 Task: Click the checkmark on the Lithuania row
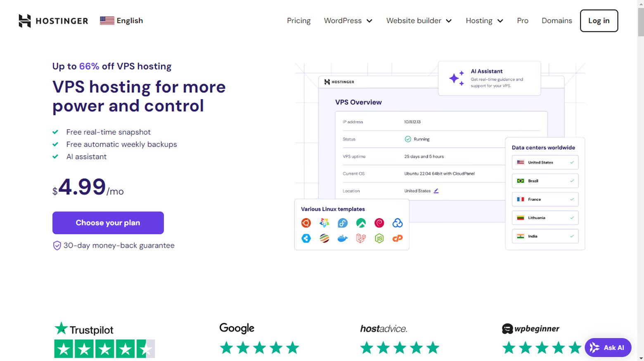click(572, 218)
